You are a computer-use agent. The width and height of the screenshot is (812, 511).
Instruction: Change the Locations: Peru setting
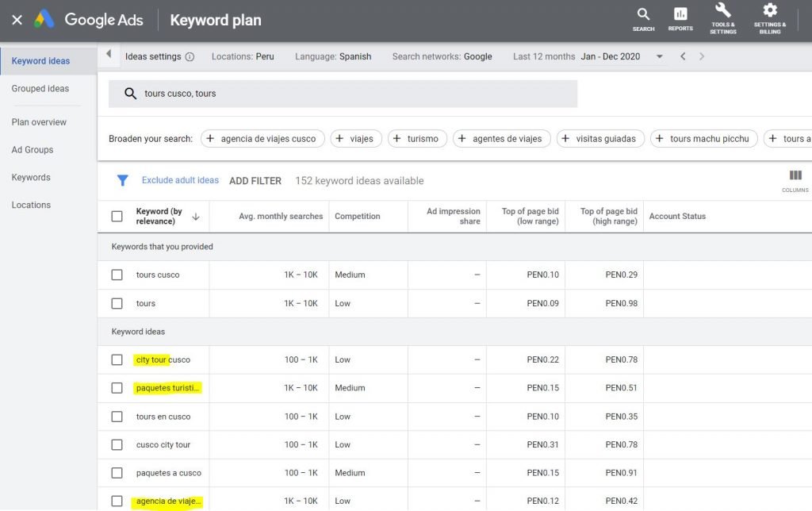click(x=243, y=56)
